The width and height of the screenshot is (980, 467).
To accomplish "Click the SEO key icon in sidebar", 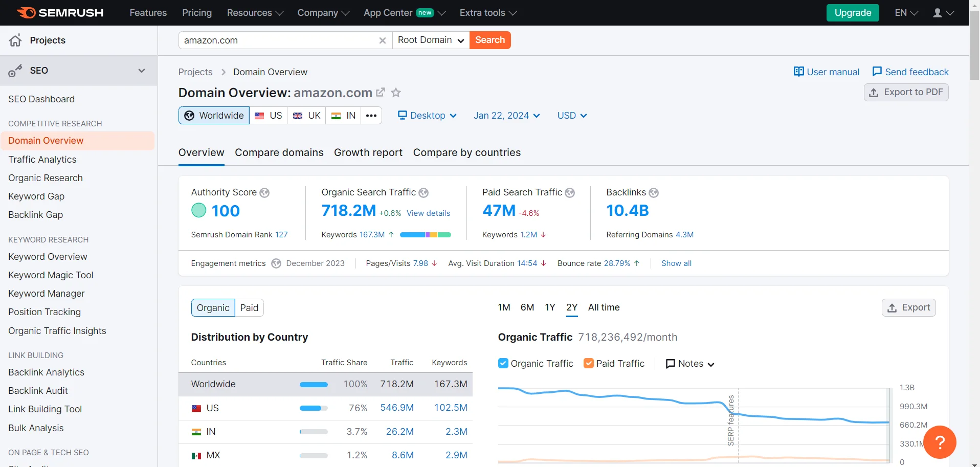I will [15, 71].
